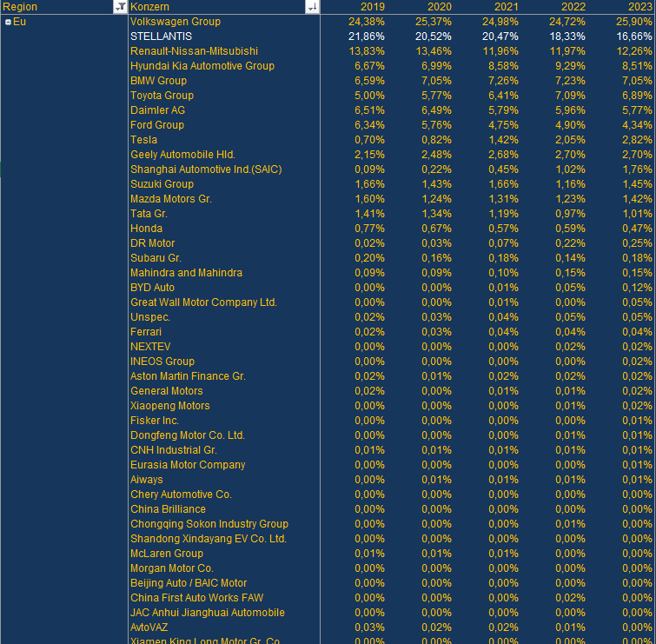Select Shandong Xindayang EV Co. Ltd. cell
This screenshot has width=656, height=644.
pyautogui.click(x=209, y=539)
